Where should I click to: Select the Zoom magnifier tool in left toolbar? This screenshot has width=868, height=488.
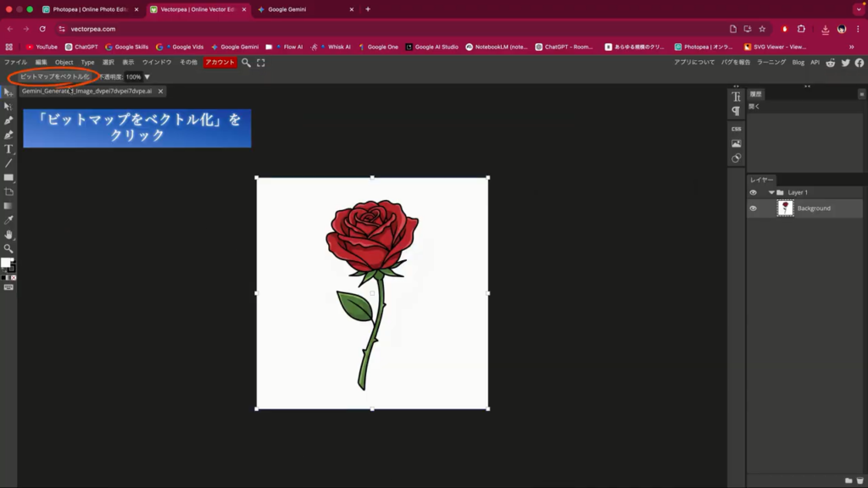[8, 248]
